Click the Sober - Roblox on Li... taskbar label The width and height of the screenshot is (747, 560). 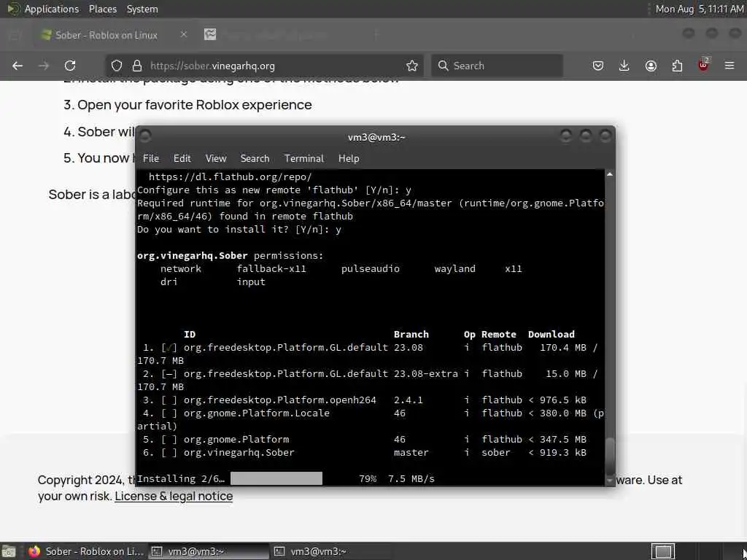tap(94, 551)
